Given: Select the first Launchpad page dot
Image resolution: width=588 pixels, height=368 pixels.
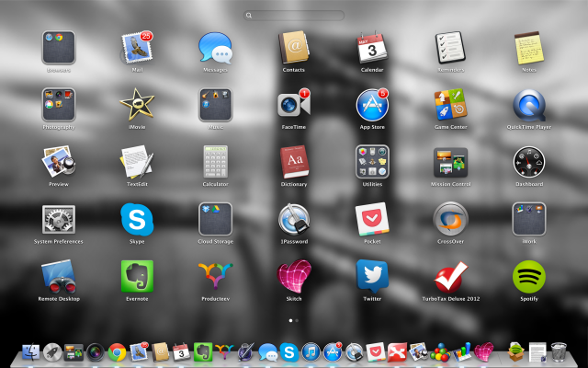Looking at the screenshot, I should pos(290,321).
